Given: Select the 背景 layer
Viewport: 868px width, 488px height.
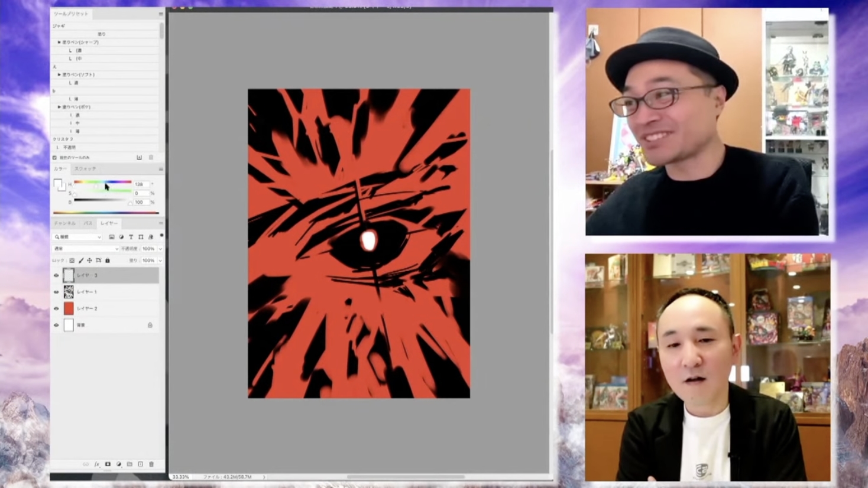Looking at the screenshot, I should tap(106, 325).
